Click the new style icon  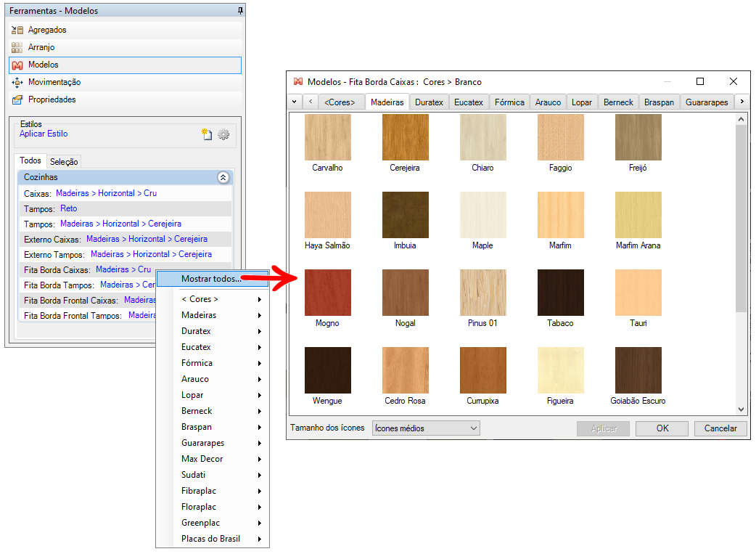coord(207,134)
